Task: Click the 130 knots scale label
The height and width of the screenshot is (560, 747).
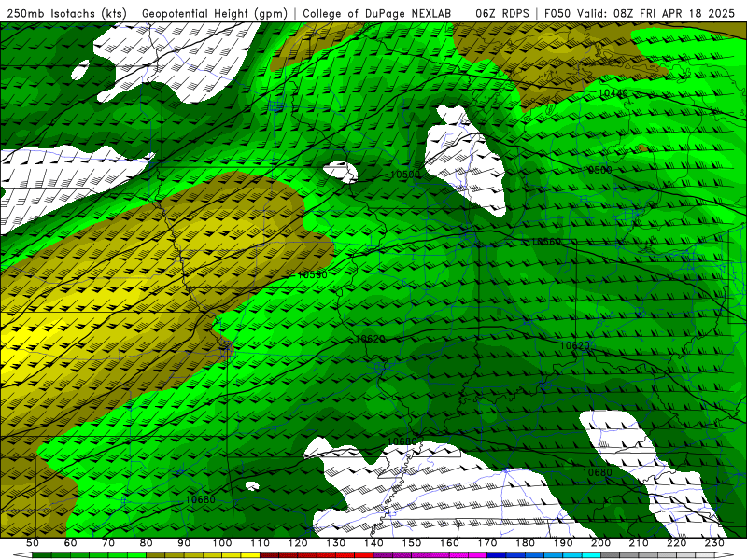Action: pos(336,543)
